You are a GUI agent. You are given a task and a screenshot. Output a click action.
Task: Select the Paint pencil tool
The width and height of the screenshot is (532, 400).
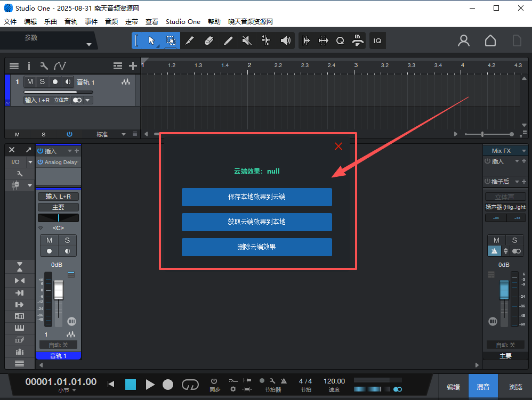tap(228, 40)
